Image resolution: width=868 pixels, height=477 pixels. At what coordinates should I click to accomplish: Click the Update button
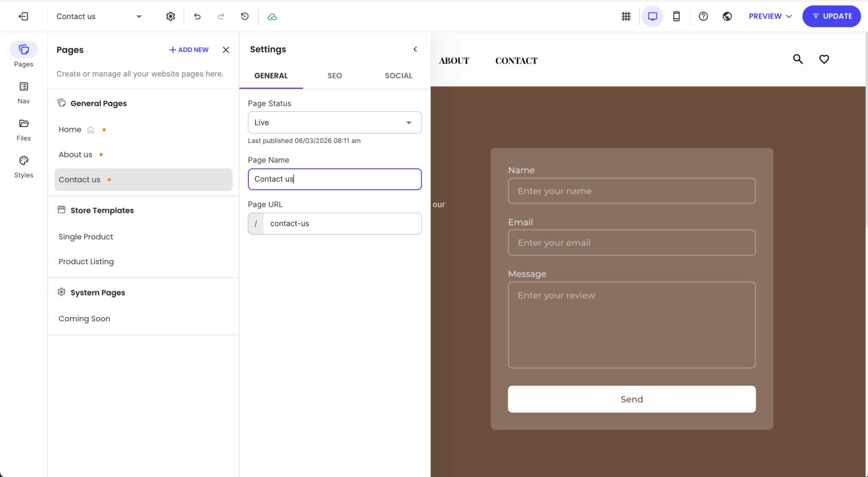(832, 16)
